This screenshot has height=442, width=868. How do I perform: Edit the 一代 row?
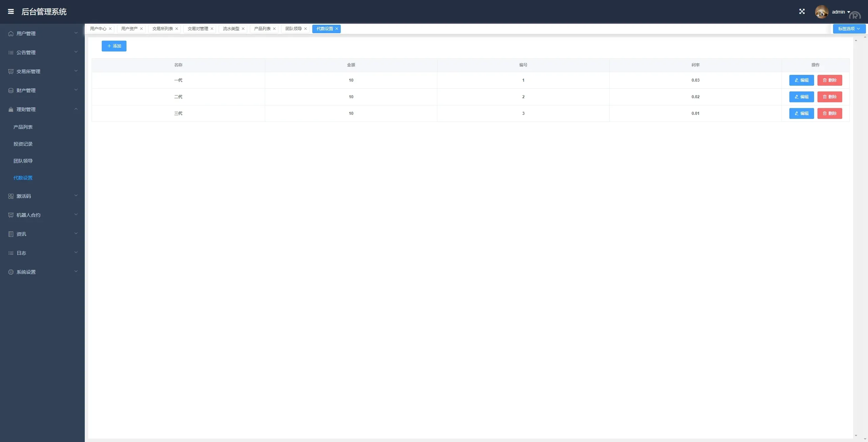pos(801,80)
